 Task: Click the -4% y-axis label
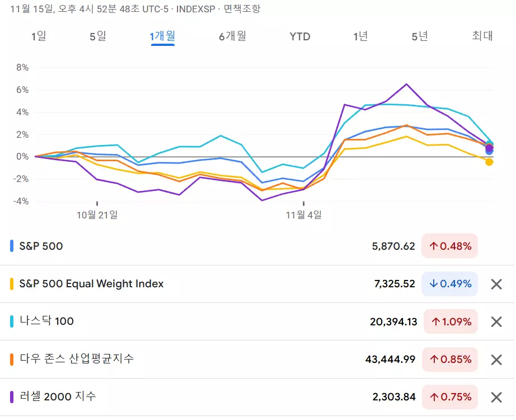(x=21, y=201)
